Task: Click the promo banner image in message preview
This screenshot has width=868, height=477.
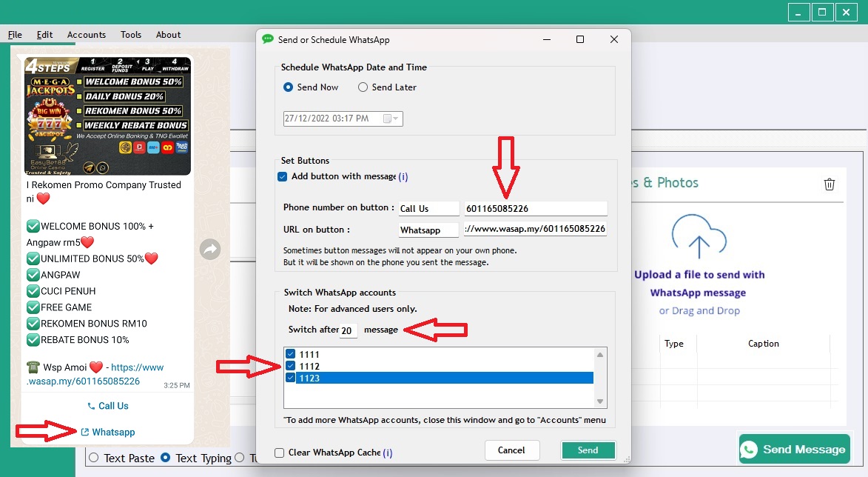Action: point(107,116)
